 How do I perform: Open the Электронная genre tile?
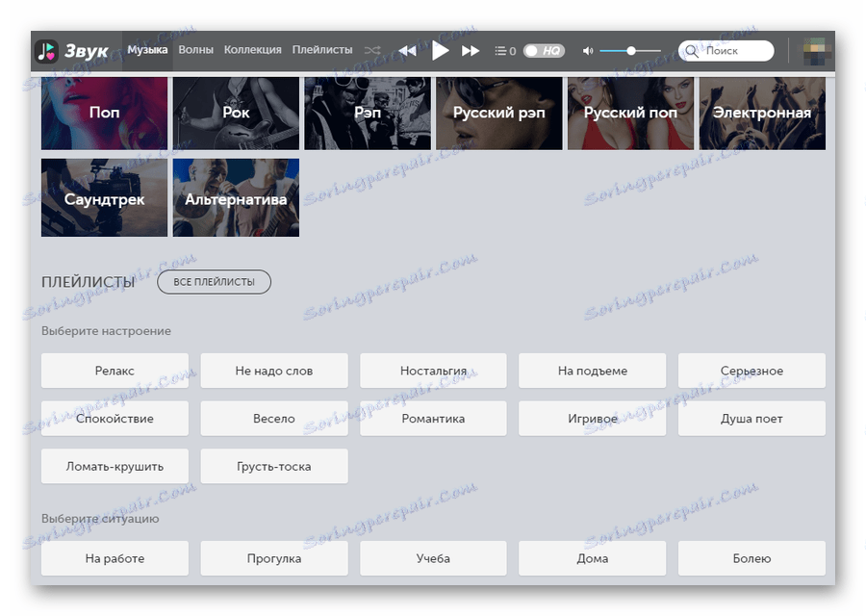[x=762, y=114]
